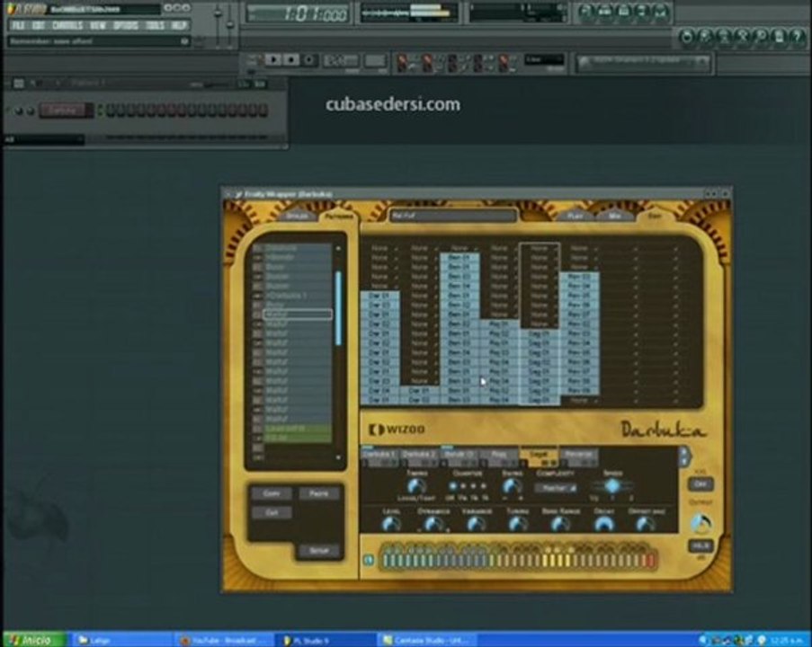This screenshot has width=812, height=647.
Task: Click the question-mark help icon in the toolbar
Action: coord(797,37)
